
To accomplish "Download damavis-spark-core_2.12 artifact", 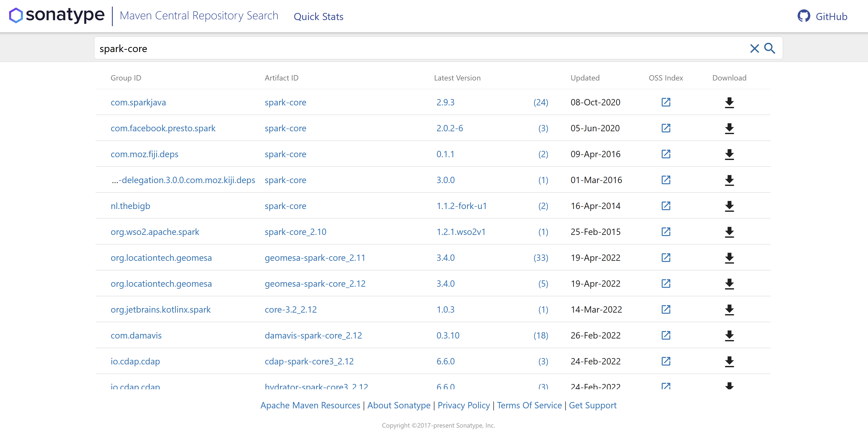I will coord(729,335).
